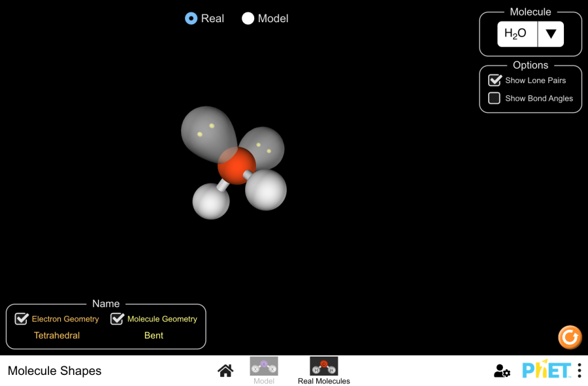Screen dimensions: 588x386
Task: Open the H2O molecule combo box
Action: point(517,34)
